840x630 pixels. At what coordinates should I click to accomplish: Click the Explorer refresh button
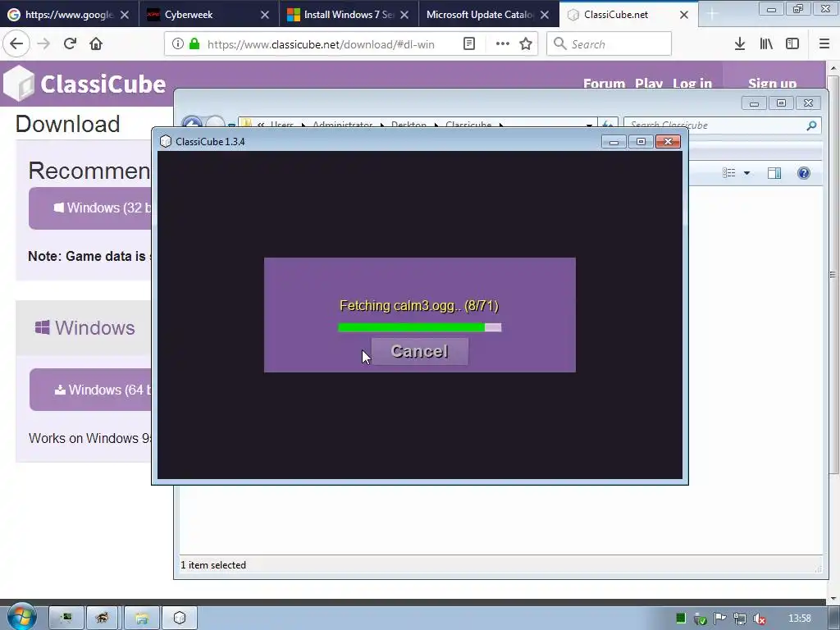[608, 125]
